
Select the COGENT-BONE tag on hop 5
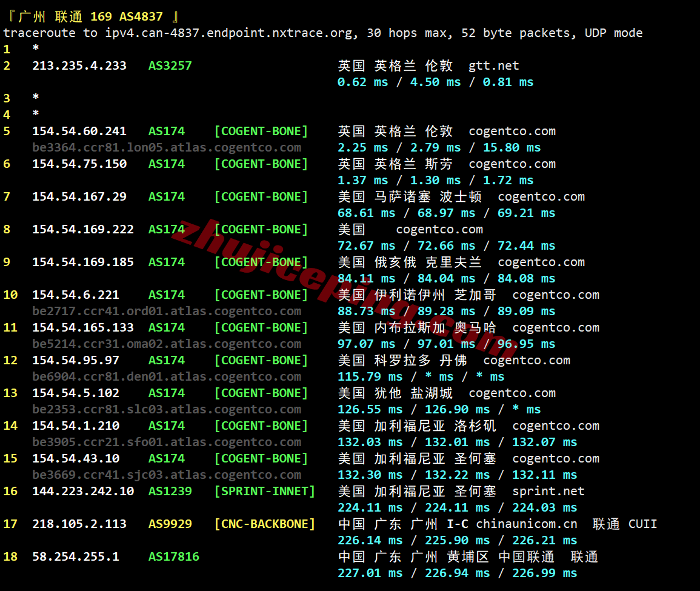coord(261,131)
